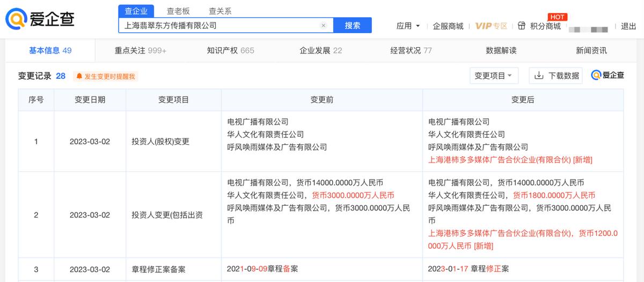Click the 序号 column header

[x=36, y=100]
